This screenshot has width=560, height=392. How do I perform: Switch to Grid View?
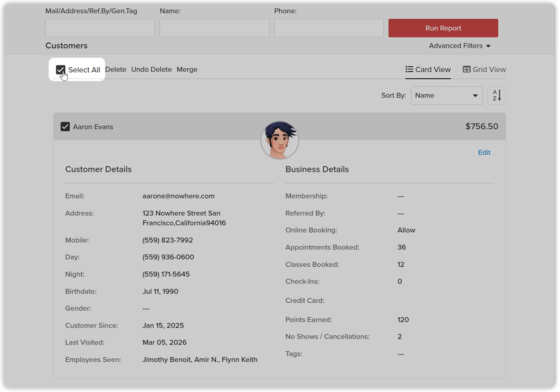pyautogui.click(x=484, y=69)
